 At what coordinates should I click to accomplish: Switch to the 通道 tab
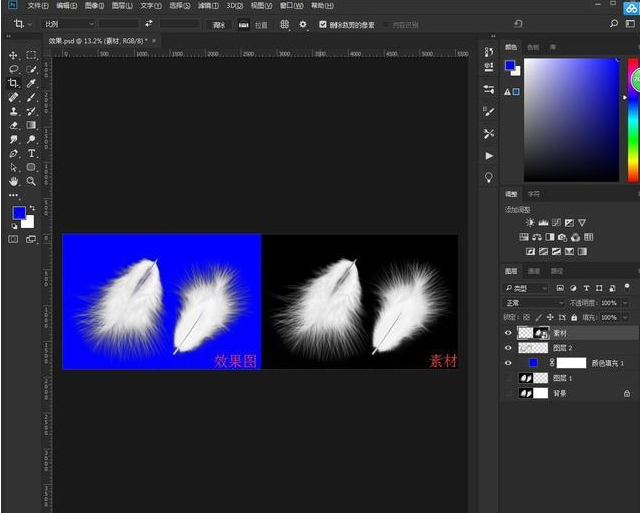point(534,271)
